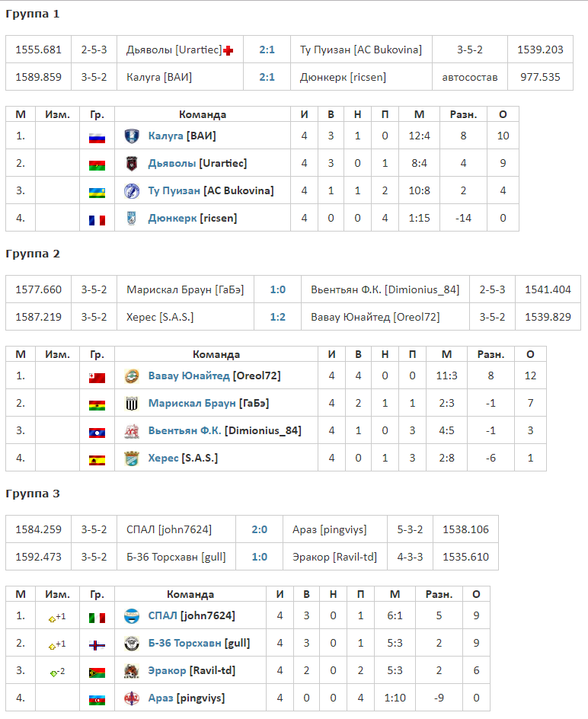Click the Вавау Юнайтед club logo
Image resolution: width=588 pixels, height=719 pixels.
tap(132, 376)
